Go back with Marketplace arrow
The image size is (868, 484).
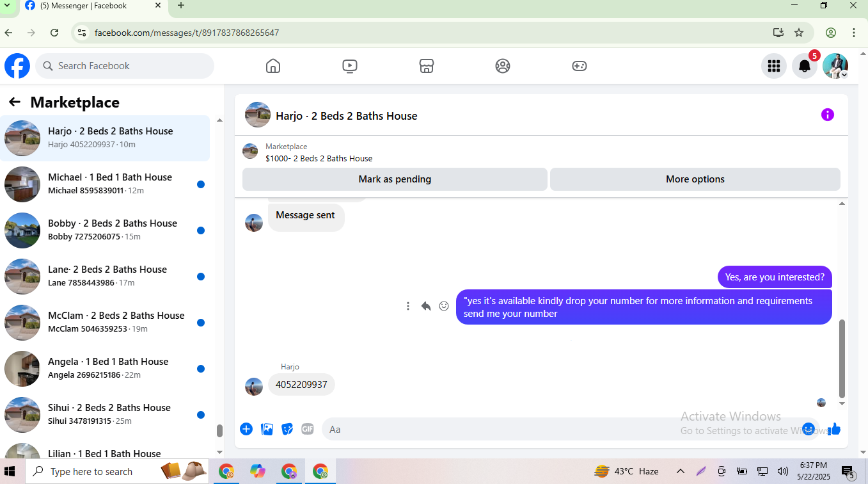point(15,102)
